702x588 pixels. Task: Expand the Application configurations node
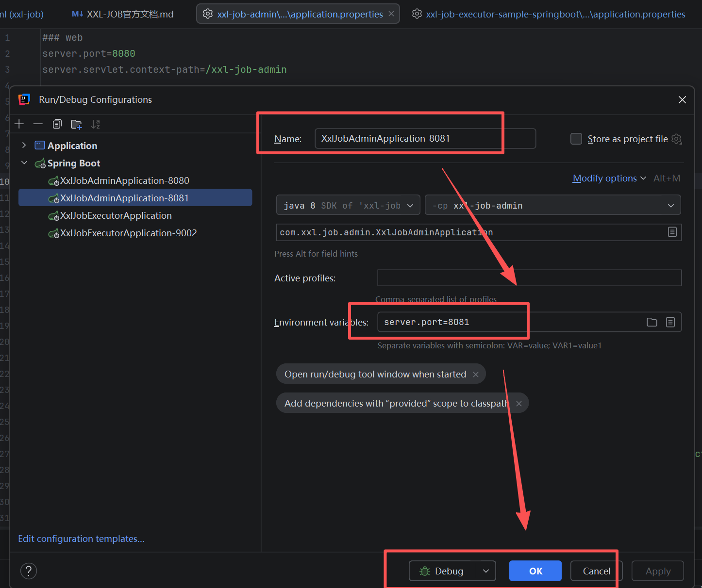coord(24,145)
